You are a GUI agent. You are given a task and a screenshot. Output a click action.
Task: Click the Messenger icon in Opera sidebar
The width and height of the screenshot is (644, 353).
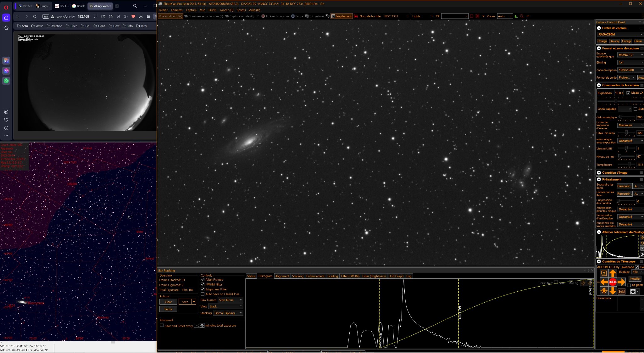tap(6, 71)
